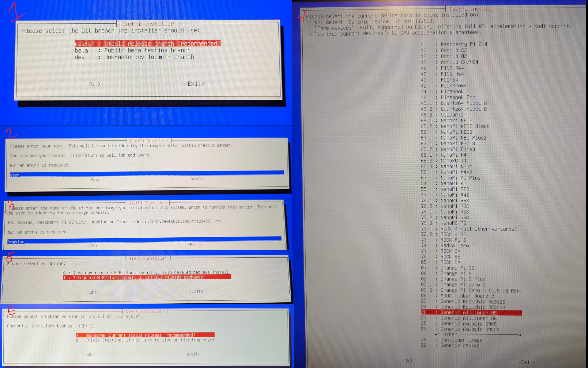The image size is (588, 368).
Task: Click Exit in the pre-image name dialog
Action: 195,244
